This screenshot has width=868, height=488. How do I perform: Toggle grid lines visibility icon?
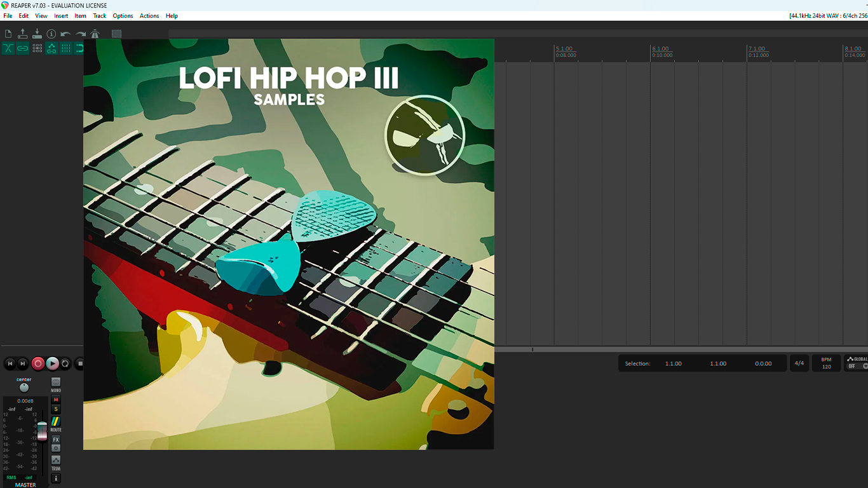tap(66, 48)
